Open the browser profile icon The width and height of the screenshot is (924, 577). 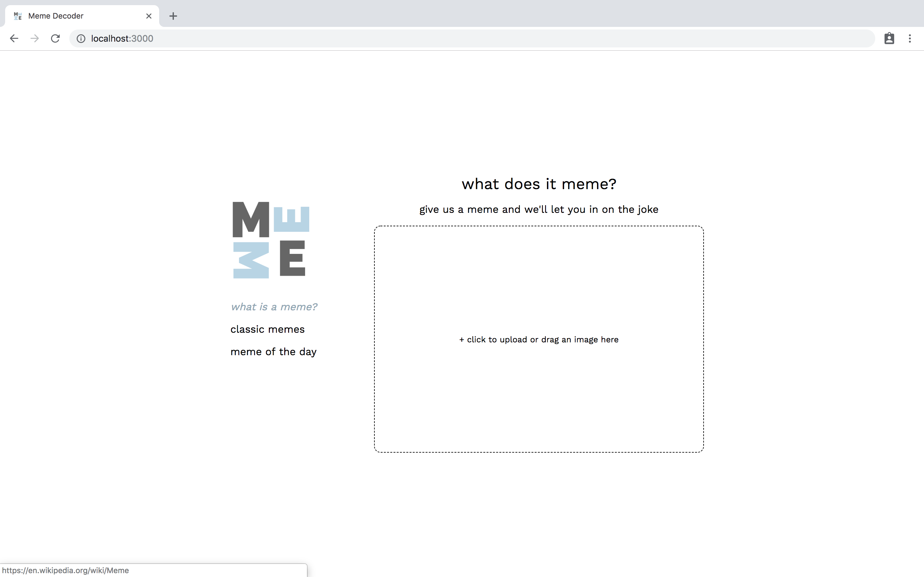(889, 38)
